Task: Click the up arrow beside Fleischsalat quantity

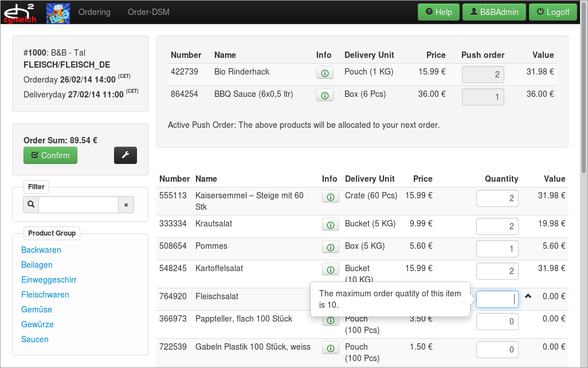Action: pyautogui.click(x=528, y=296)
